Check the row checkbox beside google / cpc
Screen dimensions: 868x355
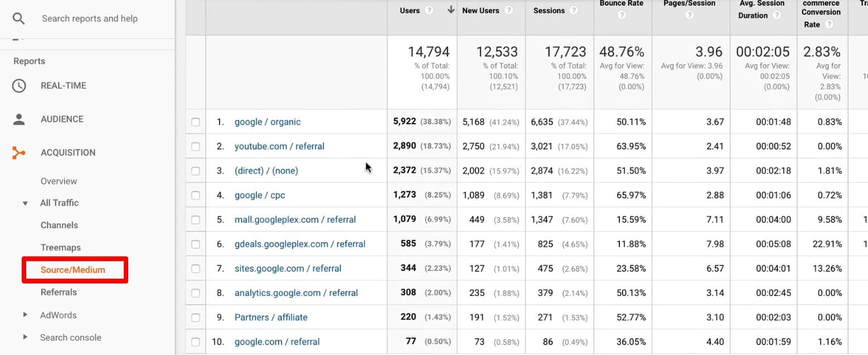(196, 194)
